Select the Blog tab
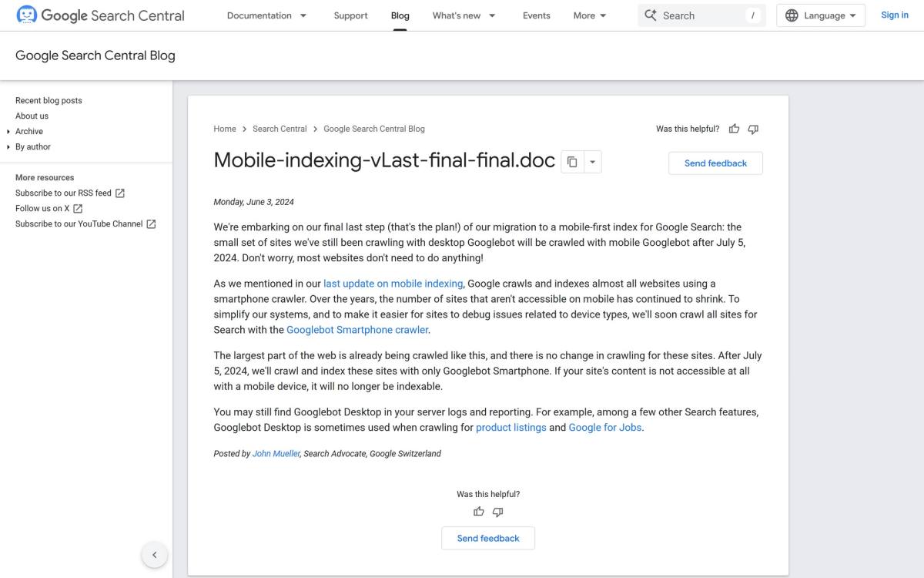Screen dimensions: 924x578 pyautogui.click(x=400, y=15)
